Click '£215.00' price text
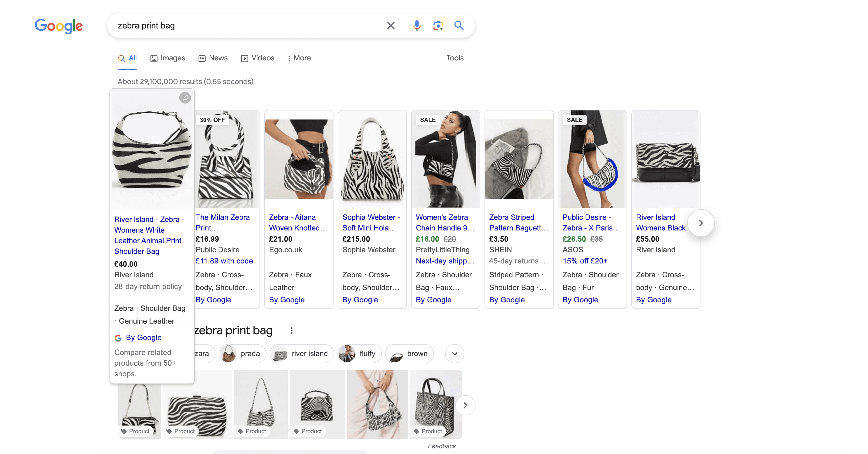868x454 pixels. (x=356, y=239)
